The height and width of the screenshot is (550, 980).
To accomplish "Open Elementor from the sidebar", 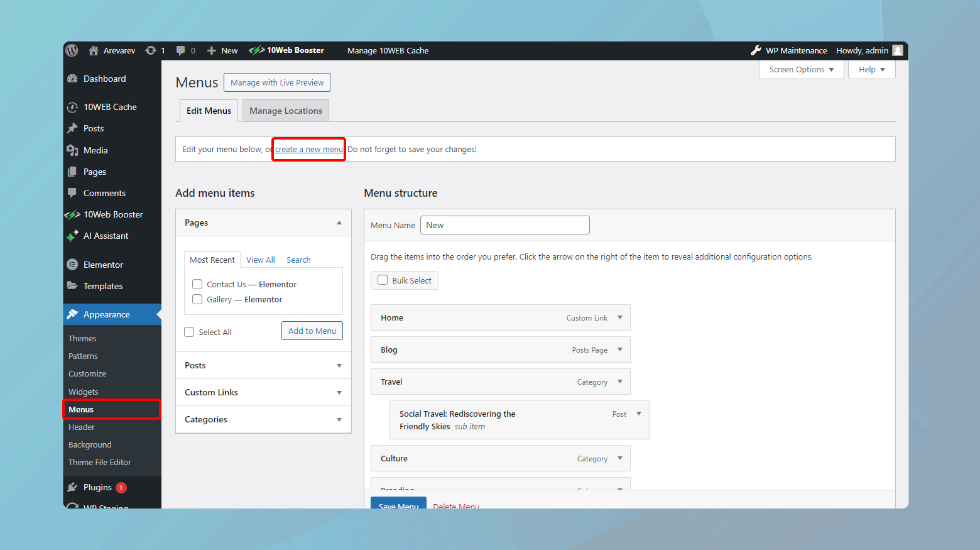I will (x=103, y=265).
